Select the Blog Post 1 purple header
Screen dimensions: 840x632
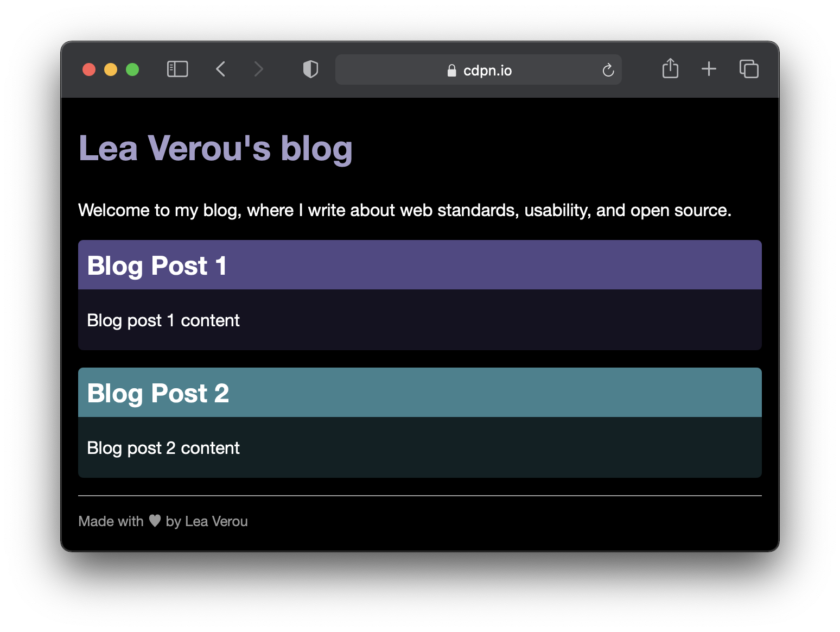[419, 266]
